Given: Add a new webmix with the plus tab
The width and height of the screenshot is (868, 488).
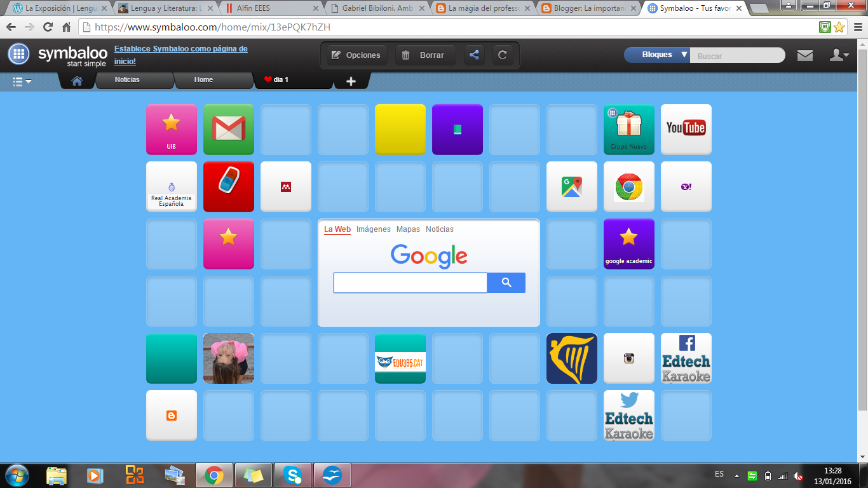Looking at the screenshot, I should click(x=351, y=81).
